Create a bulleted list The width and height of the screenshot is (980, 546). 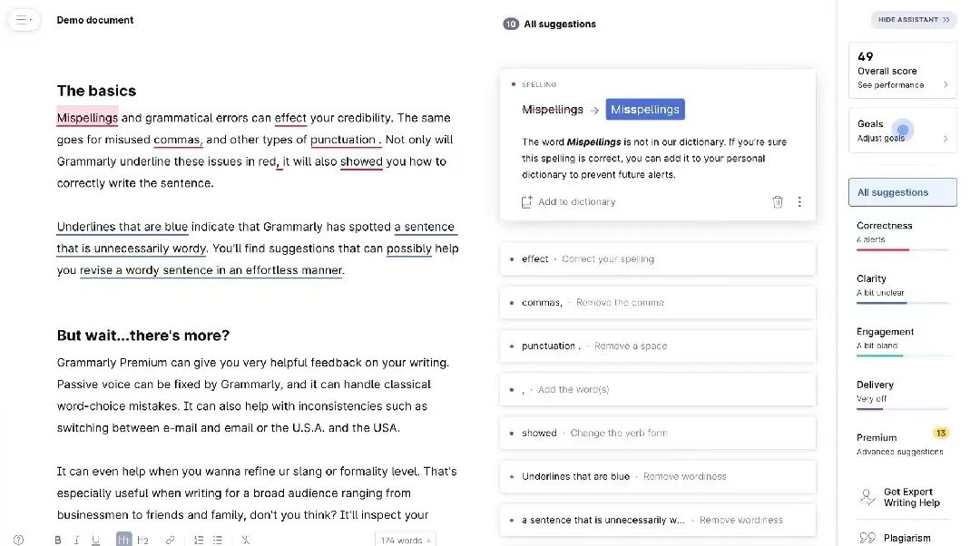tap(218, 540)
